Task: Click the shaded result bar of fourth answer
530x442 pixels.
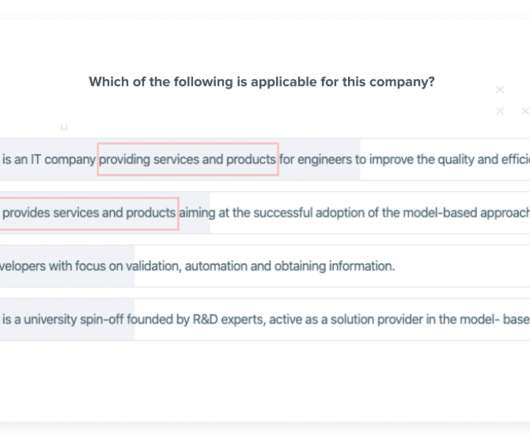Action: pos(67,319)
